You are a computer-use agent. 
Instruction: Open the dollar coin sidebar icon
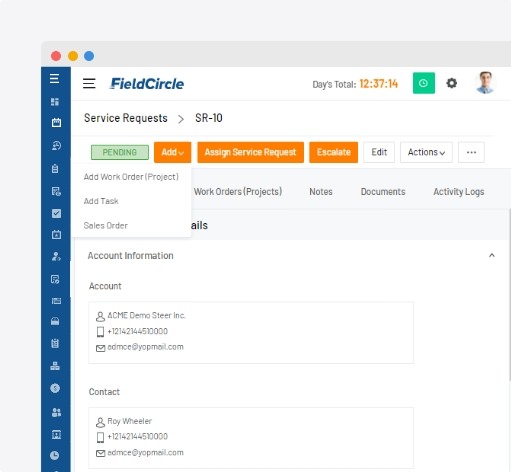tap(55, 388)
